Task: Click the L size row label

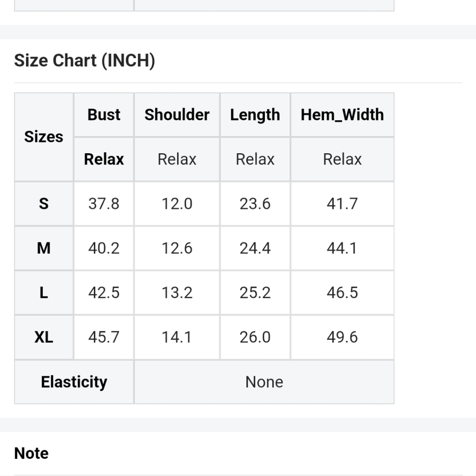Action: click(44, 293)
